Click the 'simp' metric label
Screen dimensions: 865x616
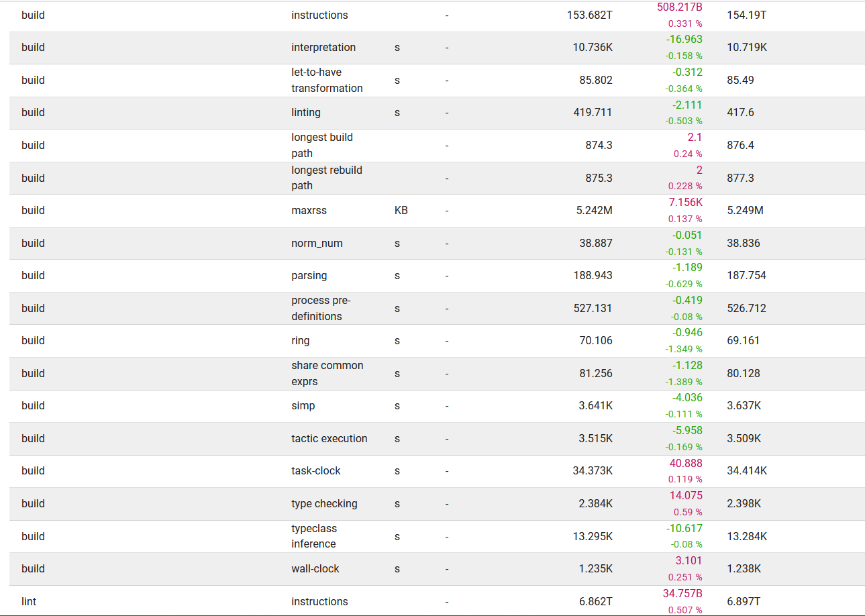click(303, 406)
